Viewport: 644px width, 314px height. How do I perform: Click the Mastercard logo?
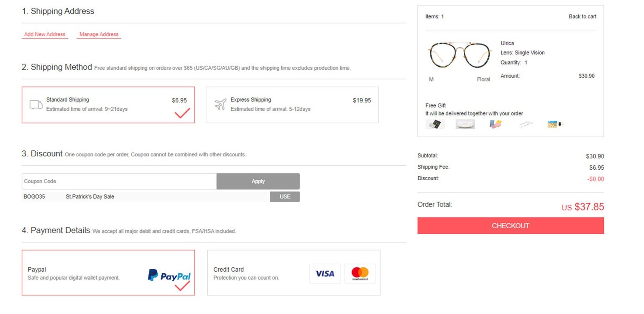(360, 274)
